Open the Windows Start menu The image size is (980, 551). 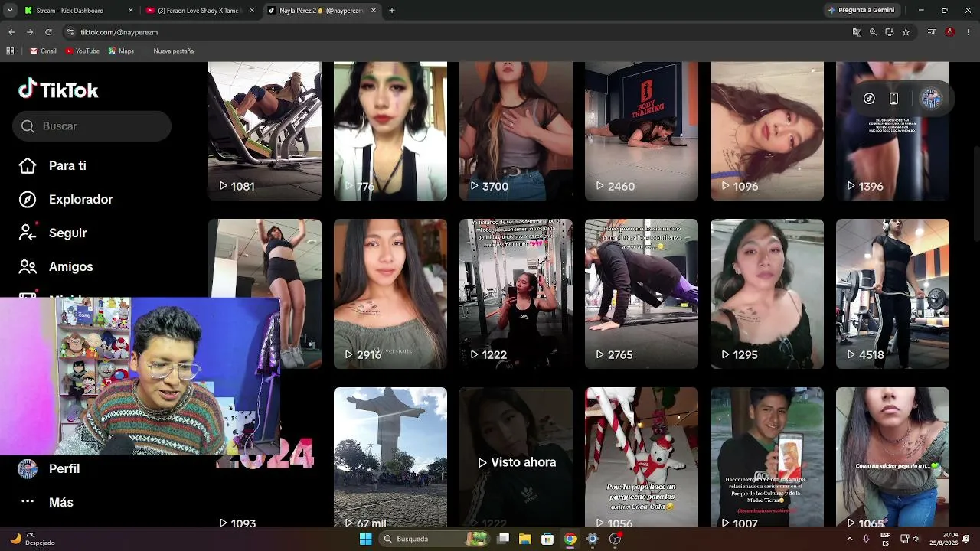(x=366, y=539)
